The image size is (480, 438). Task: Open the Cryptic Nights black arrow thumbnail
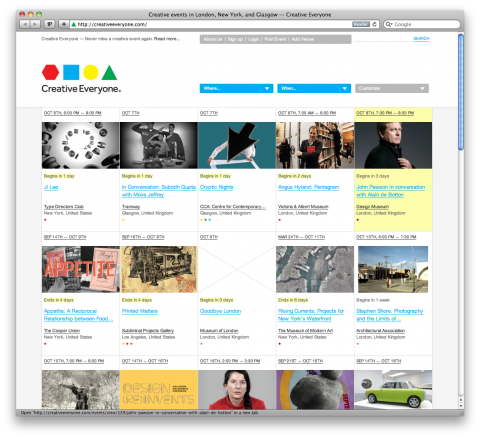click(x=237, y=145)
